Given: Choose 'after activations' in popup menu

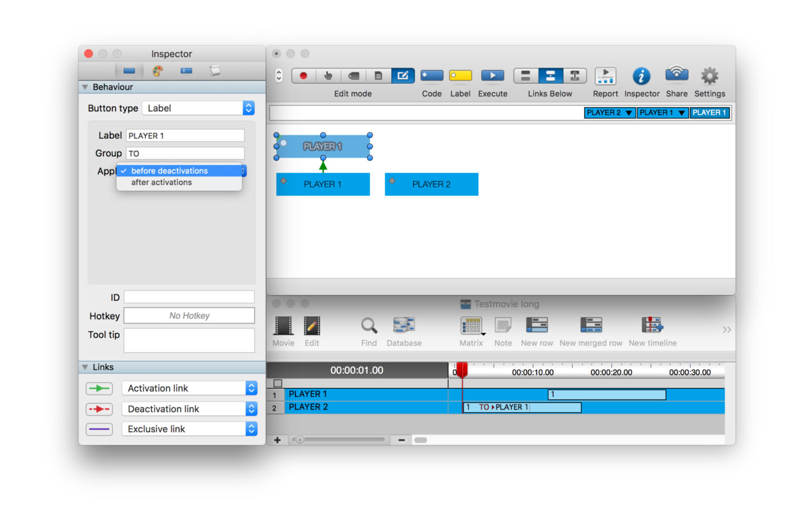Looking at the screenshot, I should click(179, 182).
